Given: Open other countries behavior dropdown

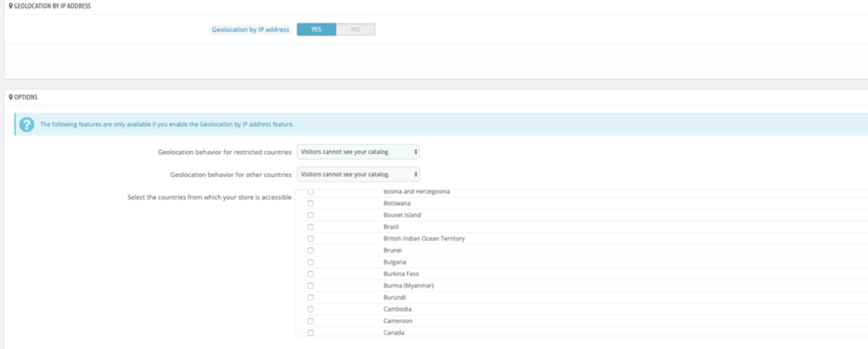Looking at the screenshot, I should click(358, 174).
